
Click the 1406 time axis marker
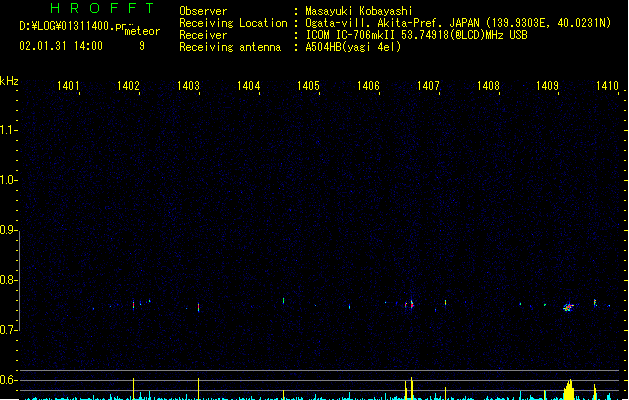coord(368,86)
